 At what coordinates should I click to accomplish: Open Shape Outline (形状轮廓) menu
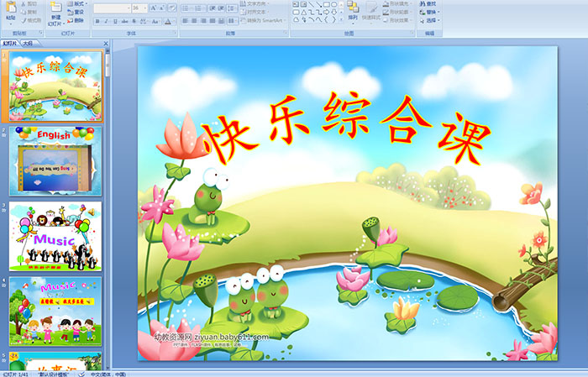pos(396,12)
